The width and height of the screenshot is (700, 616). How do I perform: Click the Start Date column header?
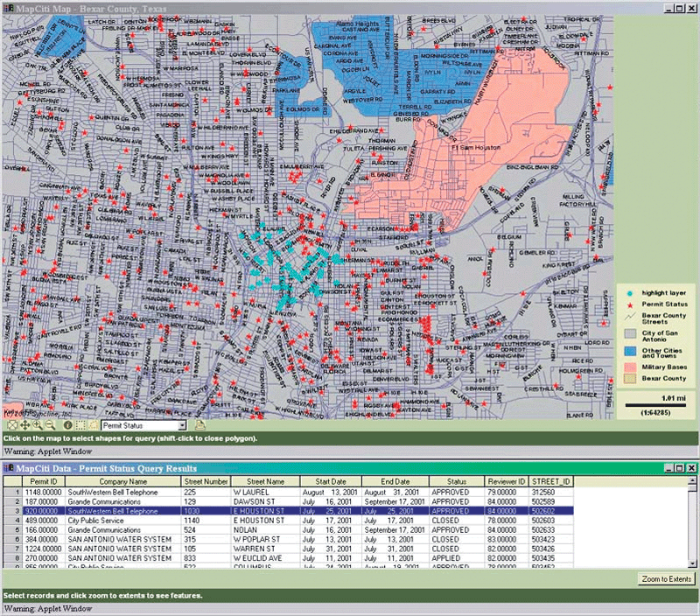coord(331,481)
